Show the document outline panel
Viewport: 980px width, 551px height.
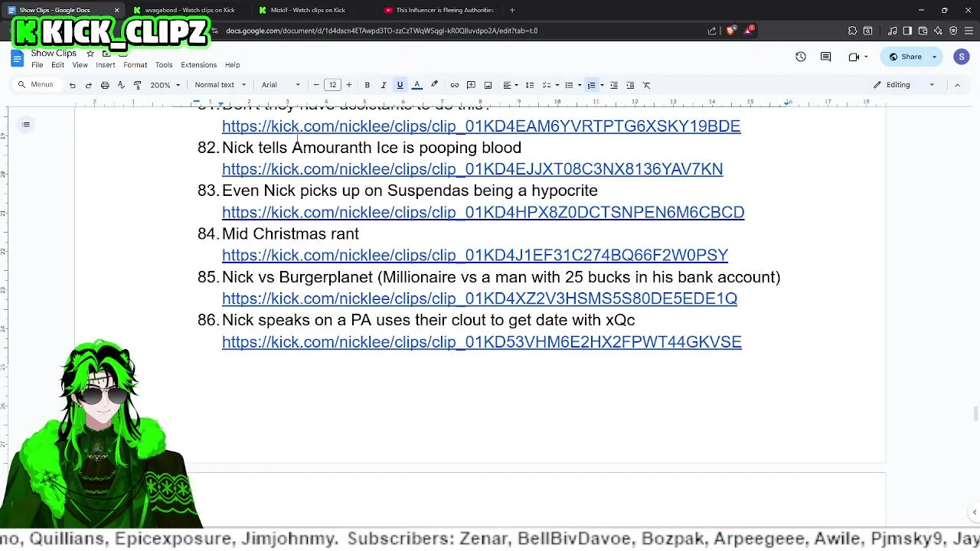coord(26,125)
